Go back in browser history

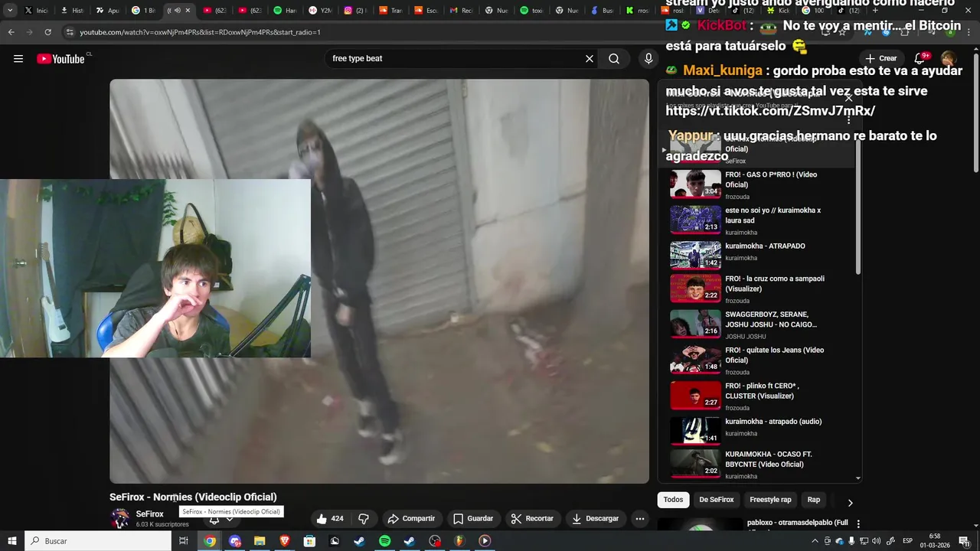[11, 32]
